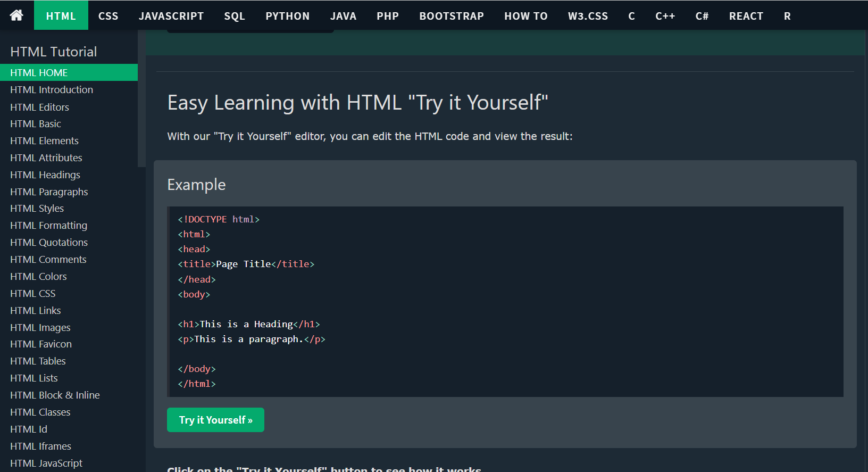Go to HTML Colors chapter
The image size is (868, 472).
pyautogui.click(x=69, y=276)
